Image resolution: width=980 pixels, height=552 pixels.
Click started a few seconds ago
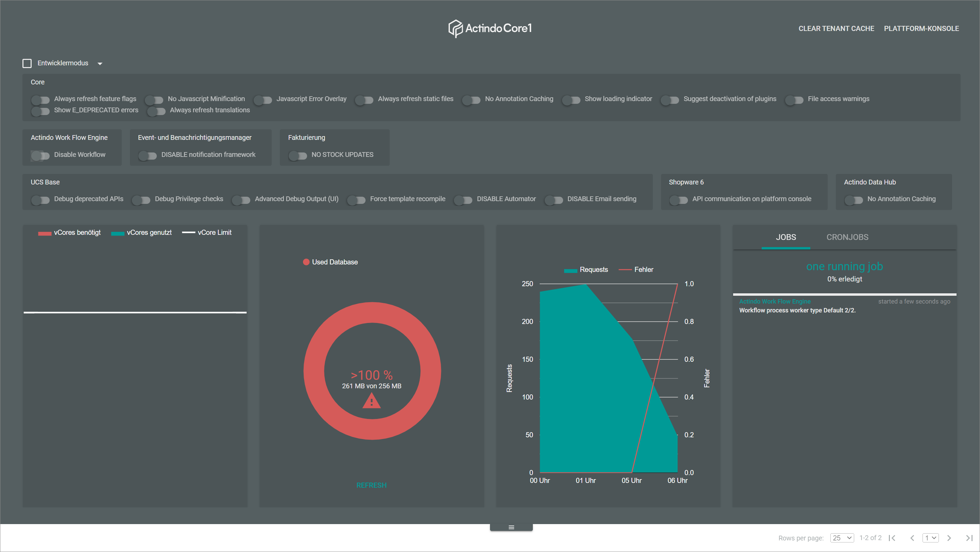(x=914, y=302)
